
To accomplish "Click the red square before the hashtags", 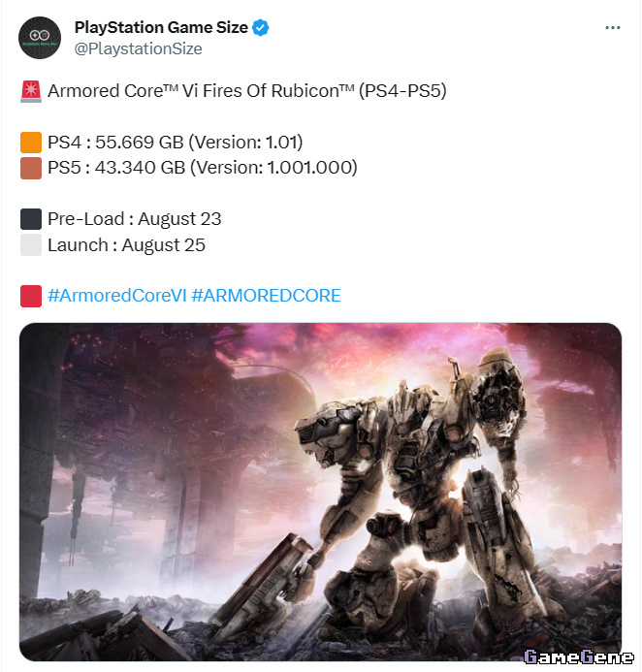I will [31, 296].
